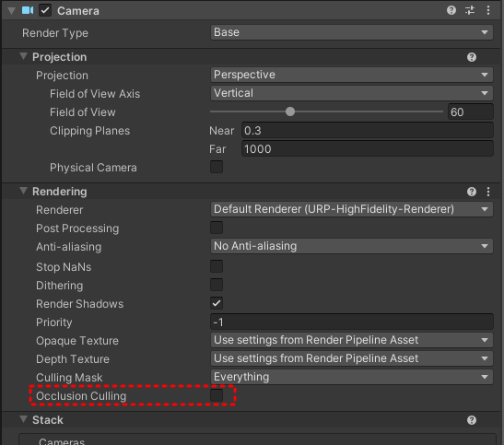Open the Opaque Texture dropdown
Image resolution: width=504 pixels, height=445 pixels.
(x=352, y=340)
